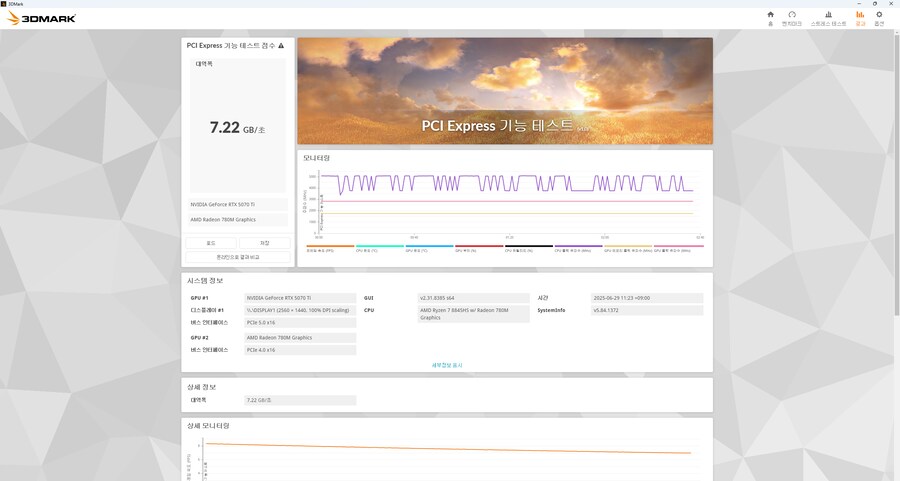
Task: Click Compare result online button
Action: click(x=238, y=257)
